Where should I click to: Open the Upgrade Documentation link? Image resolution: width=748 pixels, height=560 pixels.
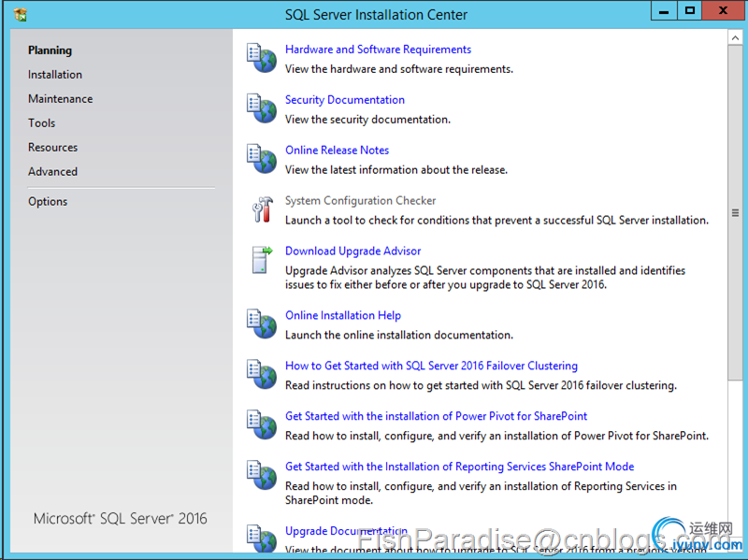click(x=346, y=531)
